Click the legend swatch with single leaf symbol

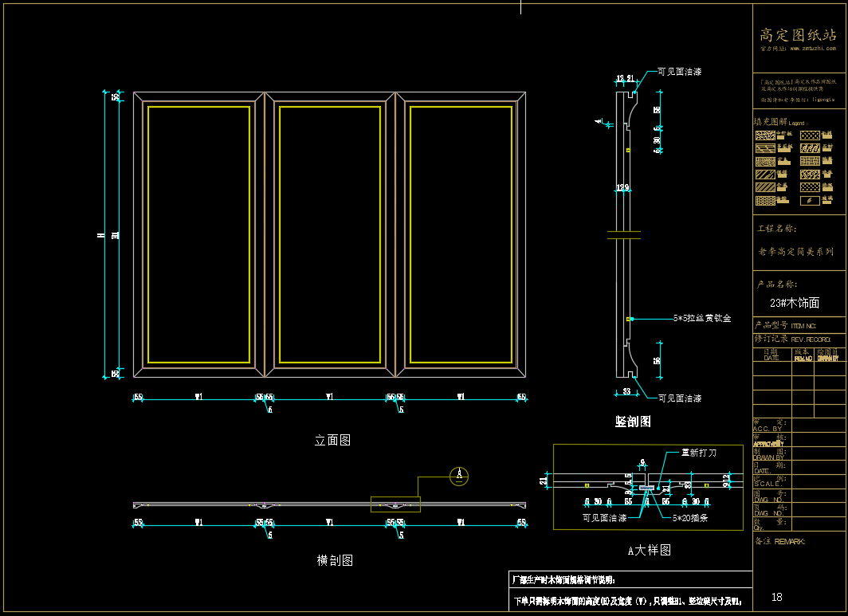810,201
